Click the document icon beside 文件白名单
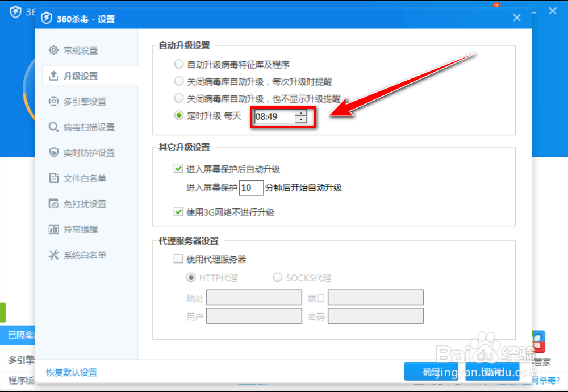This screenshot has height=392, width=568. coord(53,178)
